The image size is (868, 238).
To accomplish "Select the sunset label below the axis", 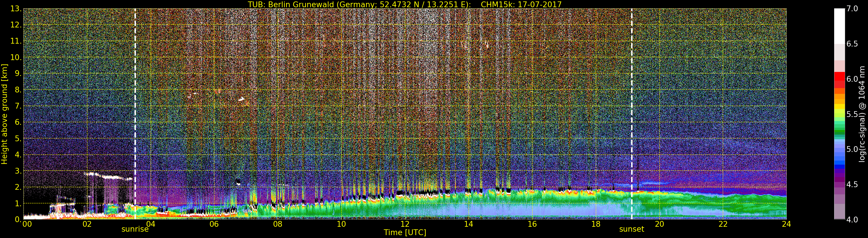I will click(631, 229).
